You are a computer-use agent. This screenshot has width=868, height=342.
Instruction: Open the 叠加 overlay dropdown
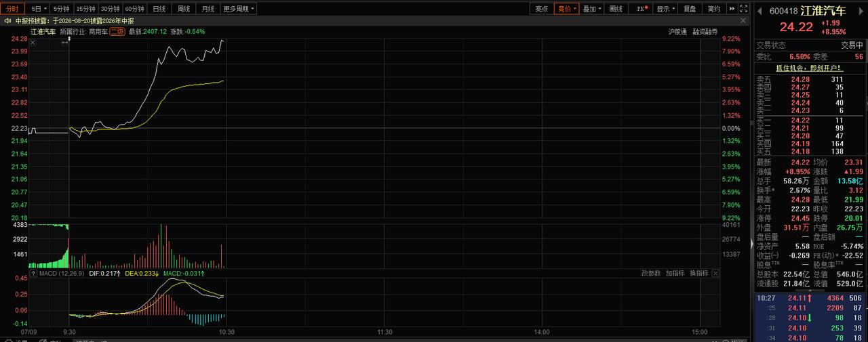pos(591,9)
